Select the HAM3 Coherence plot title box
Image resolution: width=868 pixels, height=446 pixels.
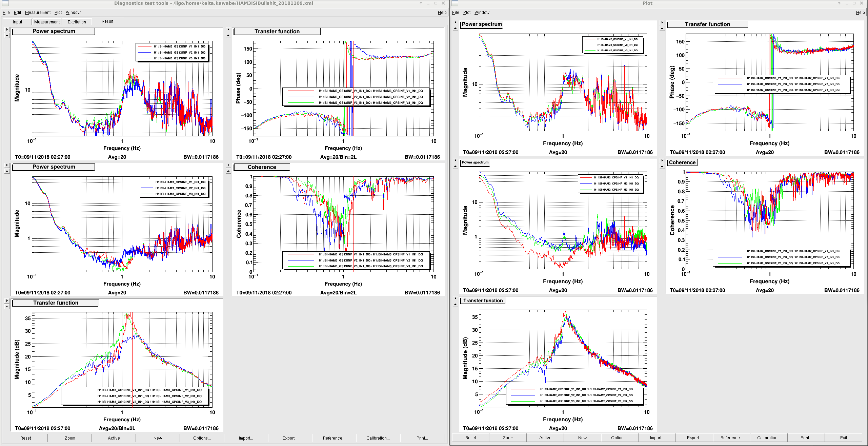262,167
